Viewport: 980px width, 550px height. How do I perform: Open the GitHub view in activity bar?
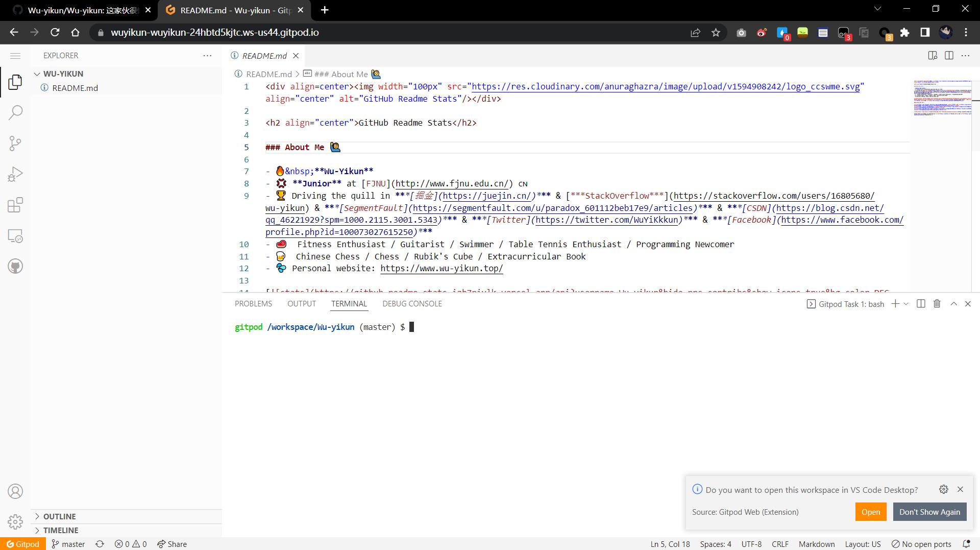(x=15, y=267)
